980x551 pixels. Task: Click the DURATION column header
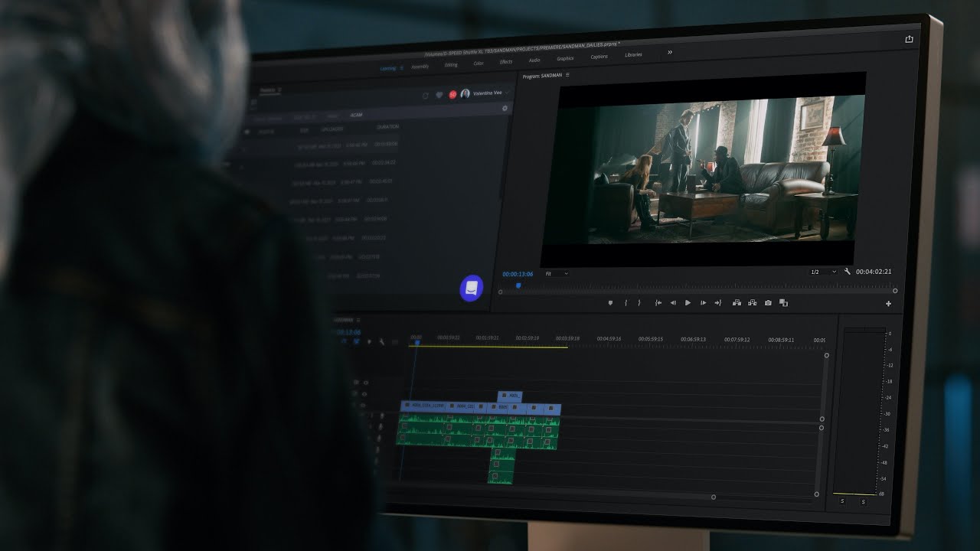387,126
